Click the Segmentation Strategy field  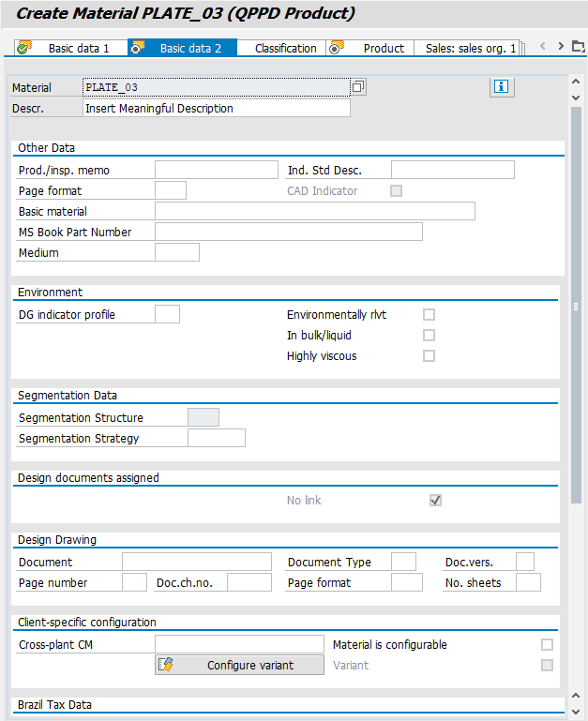point(216,439)
